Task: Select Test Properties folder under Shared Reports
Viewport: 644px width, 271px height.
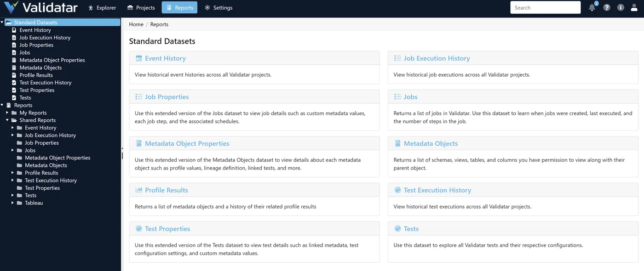Action: click(42, 188)
